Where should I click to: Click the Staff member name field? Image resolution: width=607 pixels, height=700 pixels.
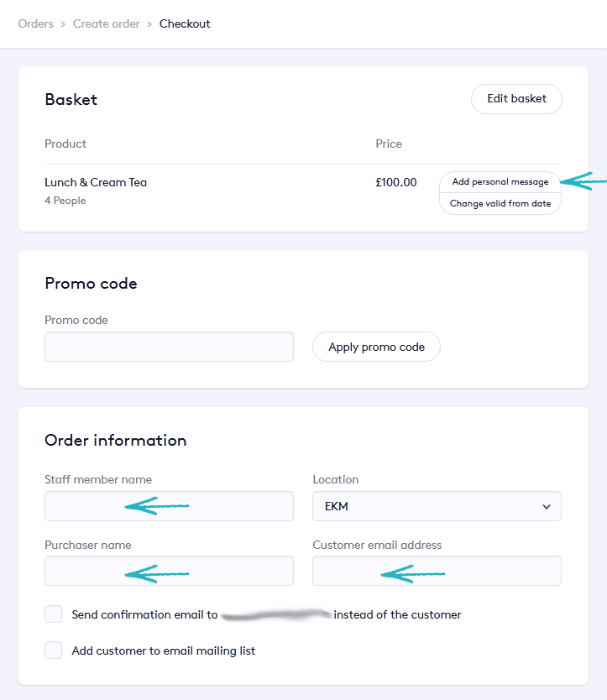coord(169,506)
